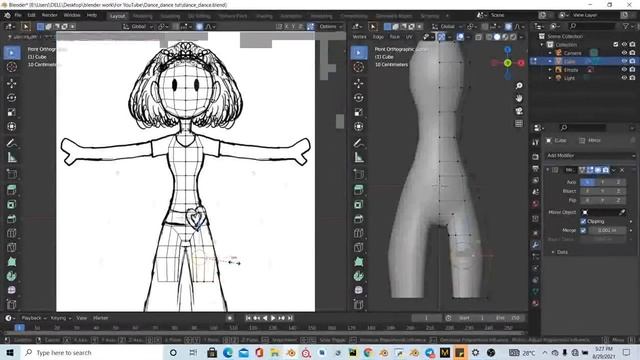Open the Playback dropdown in timeline
The height and width of the screenshot is (360, 640).
pyautogui.click(x=34, y=318)
